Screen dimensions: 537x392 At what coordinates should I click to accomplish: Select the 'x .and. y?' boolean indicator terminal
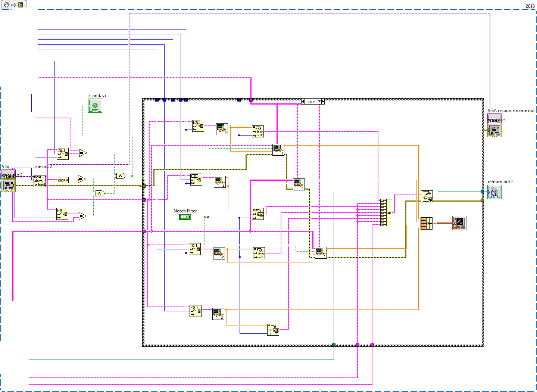(95, 106)
